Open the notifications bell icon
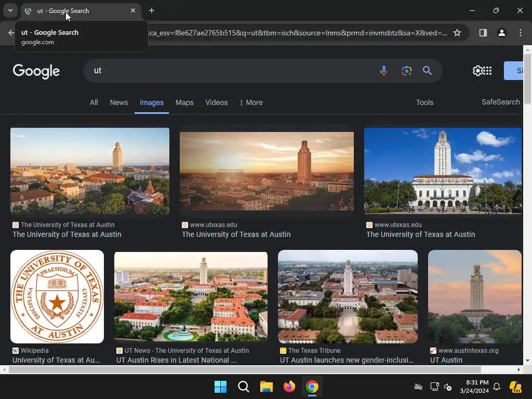Viewport: 532px width, 399px height. (497, 387)
